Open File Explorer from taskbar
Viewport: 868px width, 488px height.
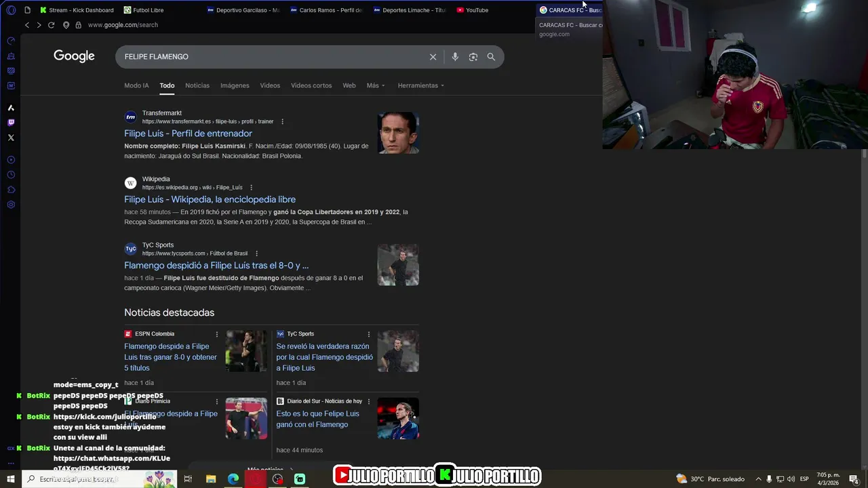211,479
